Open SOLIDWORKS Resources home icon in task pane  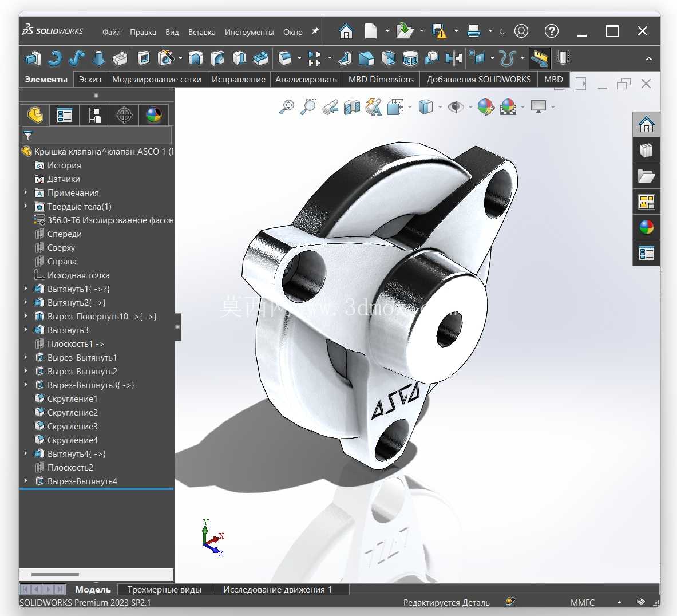tap(646, 125)
